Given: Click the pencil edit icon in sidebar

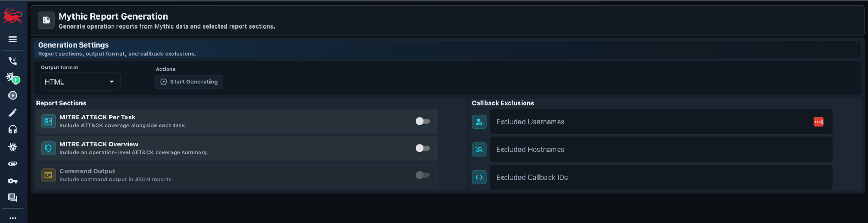Looking at the screenshot, I should 13,113.
